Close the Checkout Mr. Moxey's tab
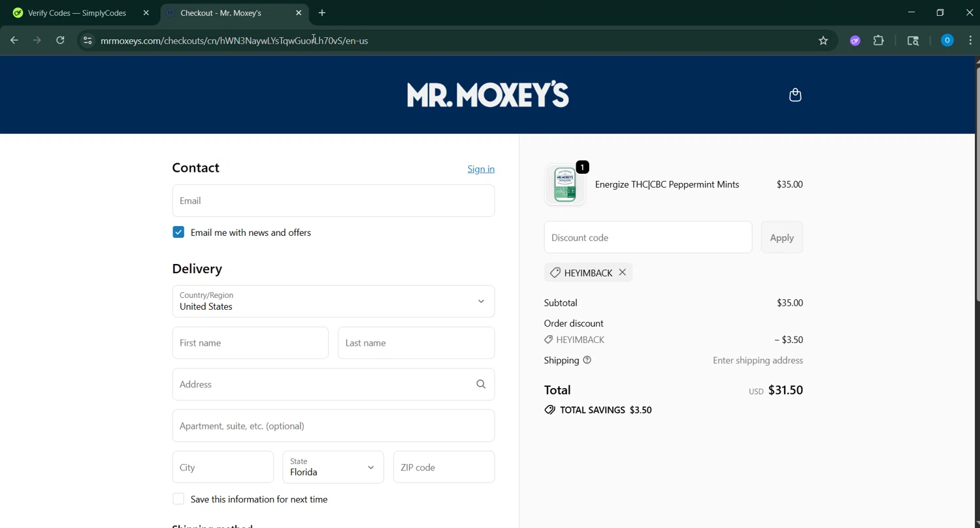 click(299, 13)
